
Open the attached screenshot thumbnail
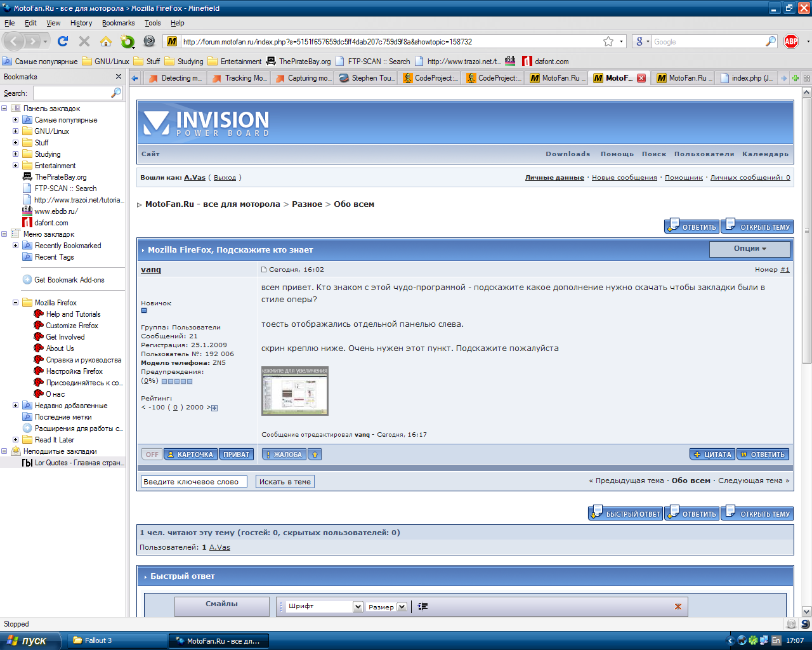click(x=295, y=391)
